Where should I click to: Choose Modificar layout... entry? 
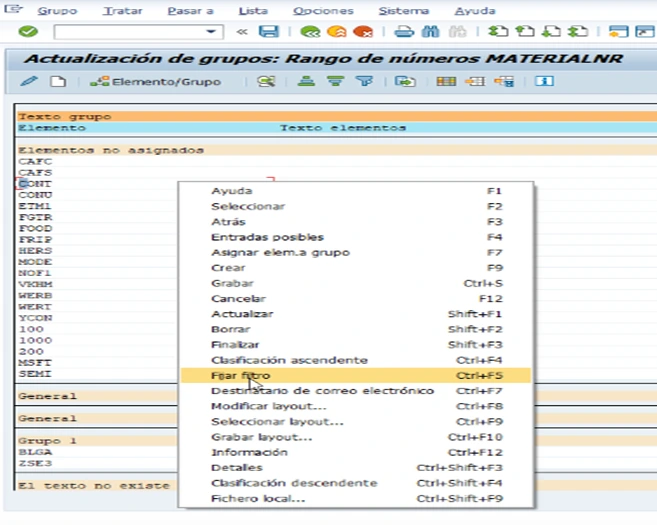[x=356, y=406]
